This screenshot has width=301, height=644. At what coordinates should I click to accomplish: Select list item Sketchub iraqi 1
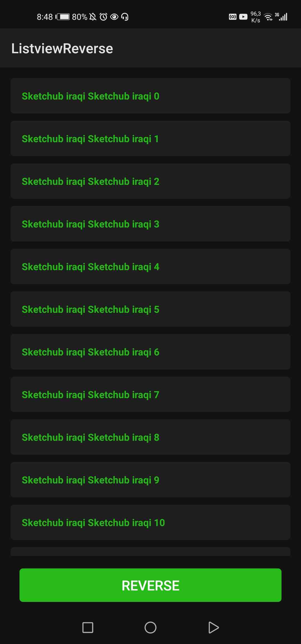151,139
